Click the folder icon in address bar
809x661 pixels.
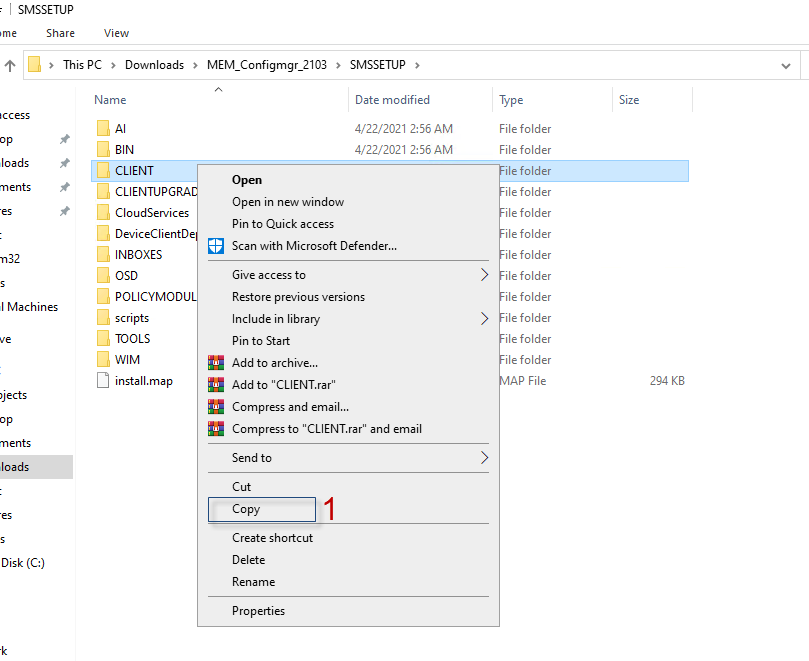click(x=35, y=65)
